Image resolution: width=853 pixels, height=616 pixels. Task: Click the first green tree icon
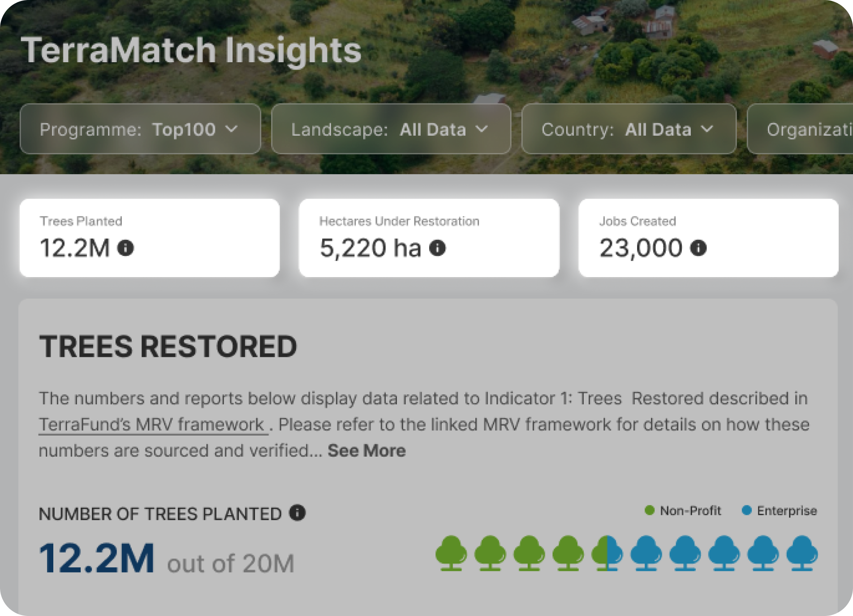click(451, 553)
